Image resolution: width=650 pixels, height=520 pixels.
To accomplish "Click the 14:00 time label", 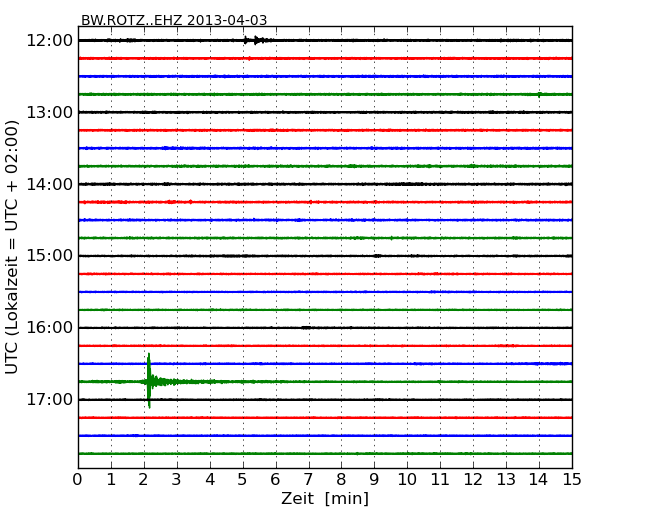I will tap(49, 184).
